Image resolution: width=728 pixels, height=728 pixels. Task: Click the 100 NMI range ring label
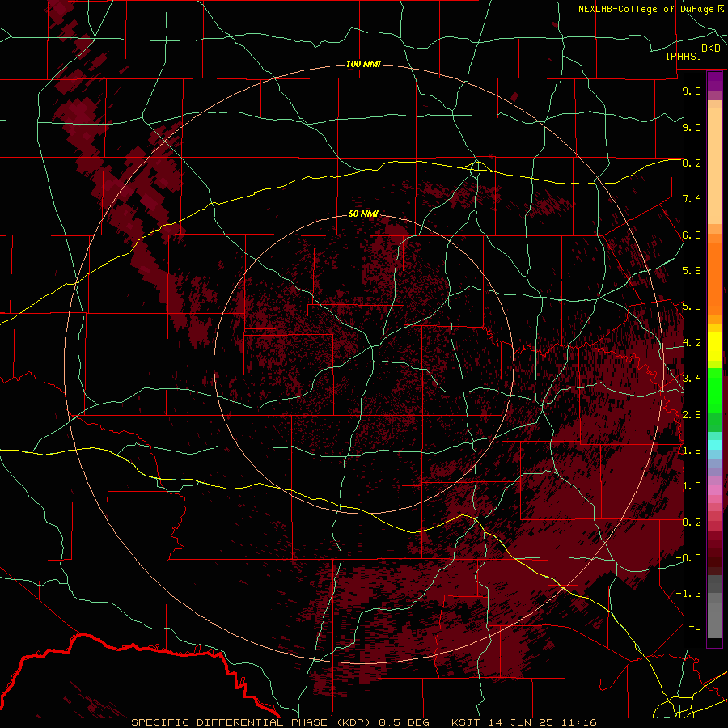point(363,64)
